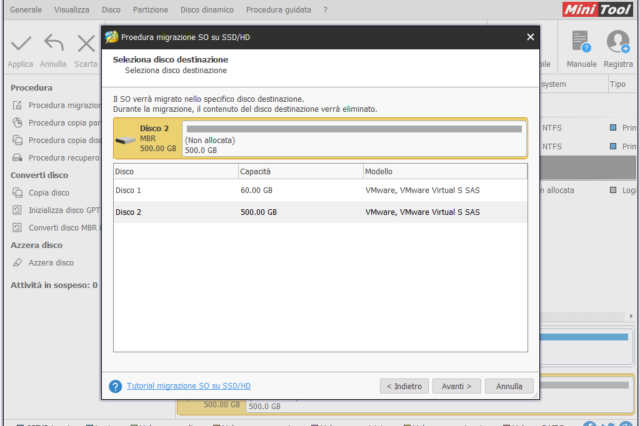Click the Registra user icon
The height and width of the screenshot is (426, 640).
(x=618, y=43)
